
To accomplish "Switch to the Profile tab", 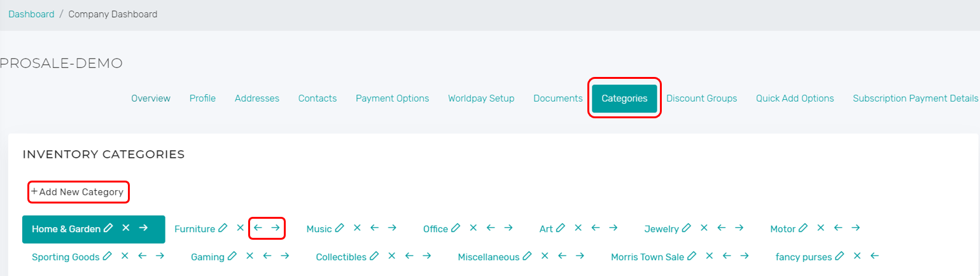I will [x=202, y=99].
